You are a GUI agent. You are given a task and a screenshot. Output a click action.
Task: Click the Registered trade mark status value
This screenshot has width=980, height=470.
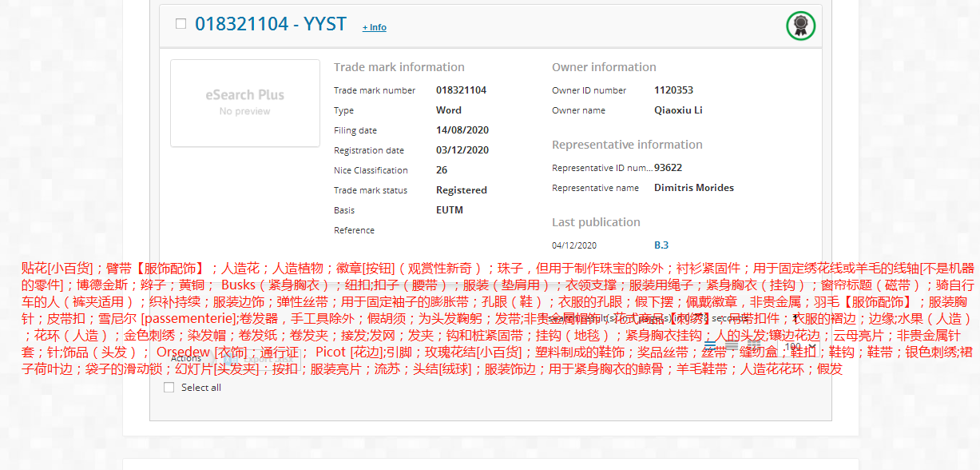[x=461, y=190]
